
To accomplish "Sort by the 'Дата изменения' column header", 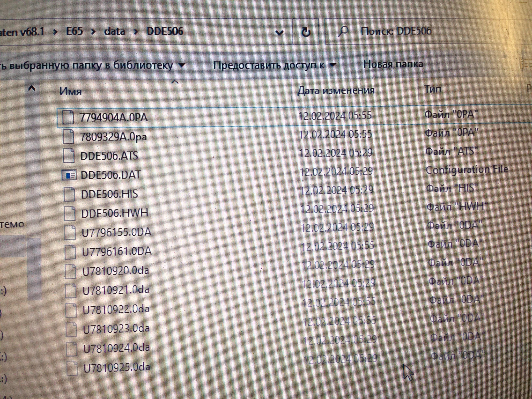I will coord(336,91).
